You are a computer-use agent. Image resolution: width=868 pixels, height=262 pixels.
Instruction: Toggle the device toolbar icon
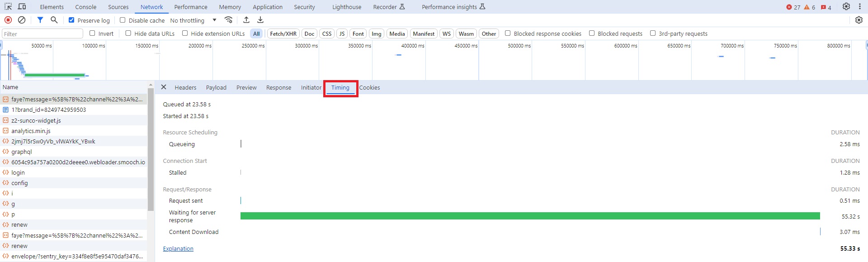click(22, 7)
